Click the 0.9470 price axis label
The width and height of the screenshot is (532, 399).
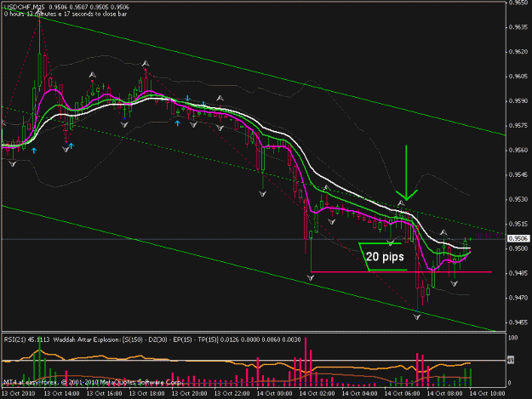(518, 298)
